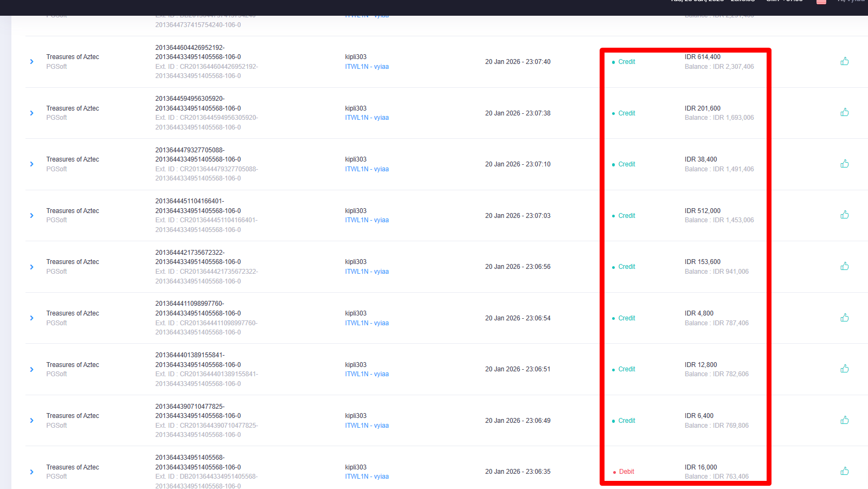Open ITWL1N - vyiaa link in 23:06:51 row

pos(367,374)
